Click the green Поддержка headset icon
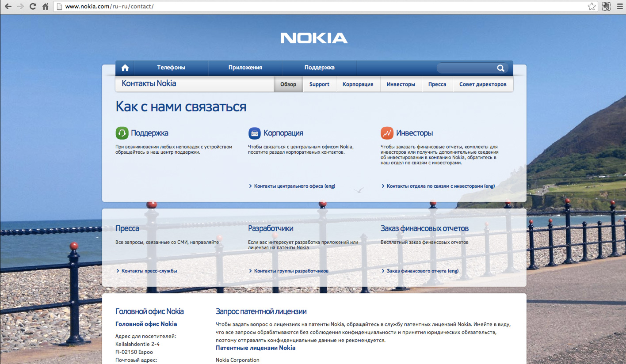The height and width of the screenshot is (364, 626). 122,133
